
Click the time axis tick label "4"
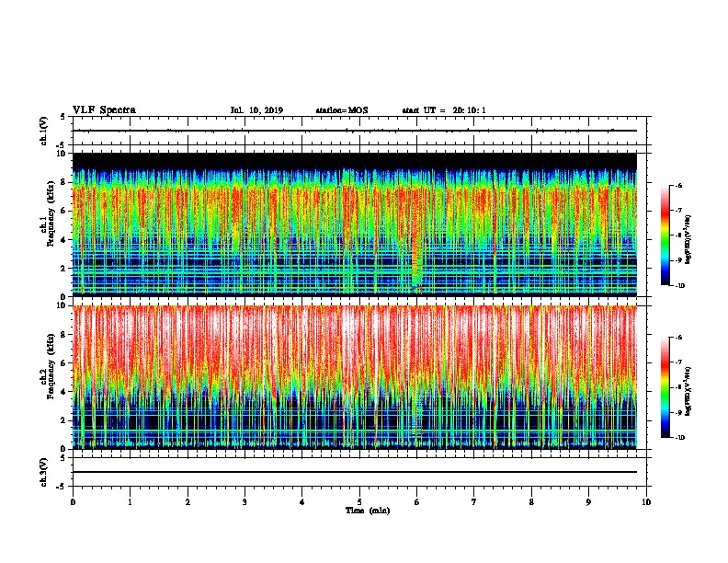coord(302,502)
